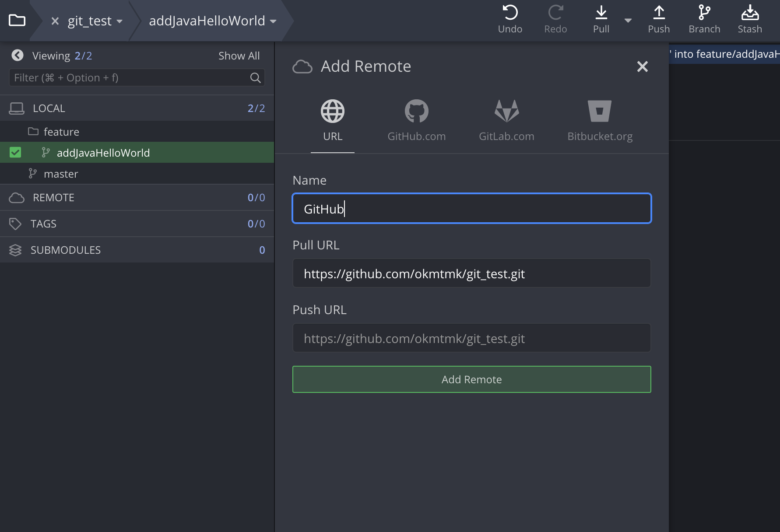Open the Pull options dropdown arrow
This screenshot has height=532, width=780.
point(628,20)
